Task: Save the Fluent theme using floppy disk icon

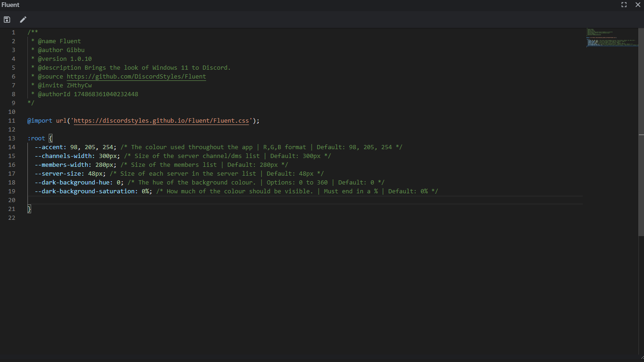Action: point(7,20)
